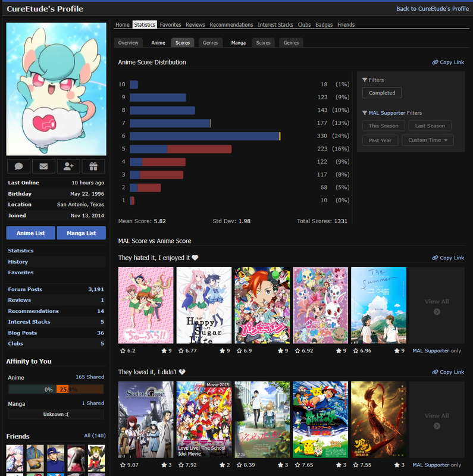
Task: Click the outlined star next to 6.96
Action: click(356, 350)
